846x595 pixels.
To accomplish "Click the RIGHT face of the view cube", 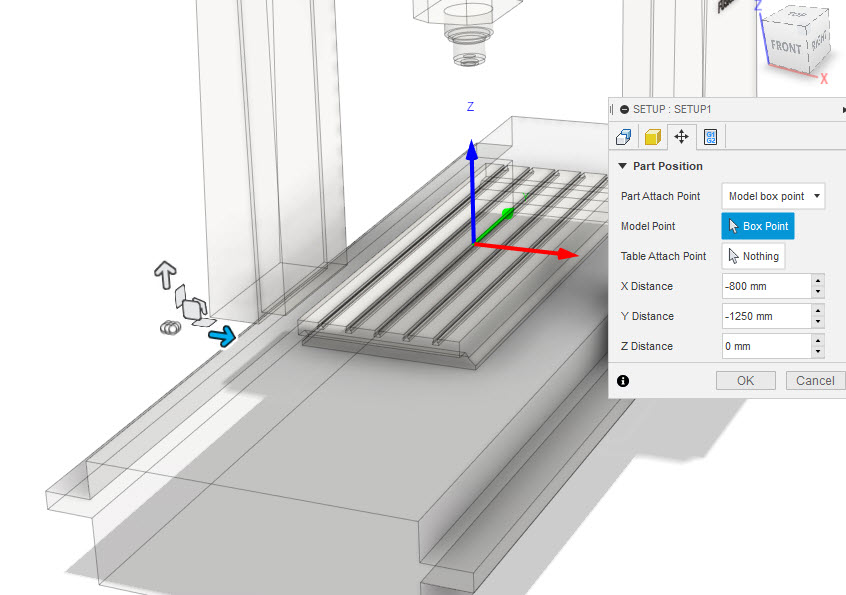I will [818, 42].
